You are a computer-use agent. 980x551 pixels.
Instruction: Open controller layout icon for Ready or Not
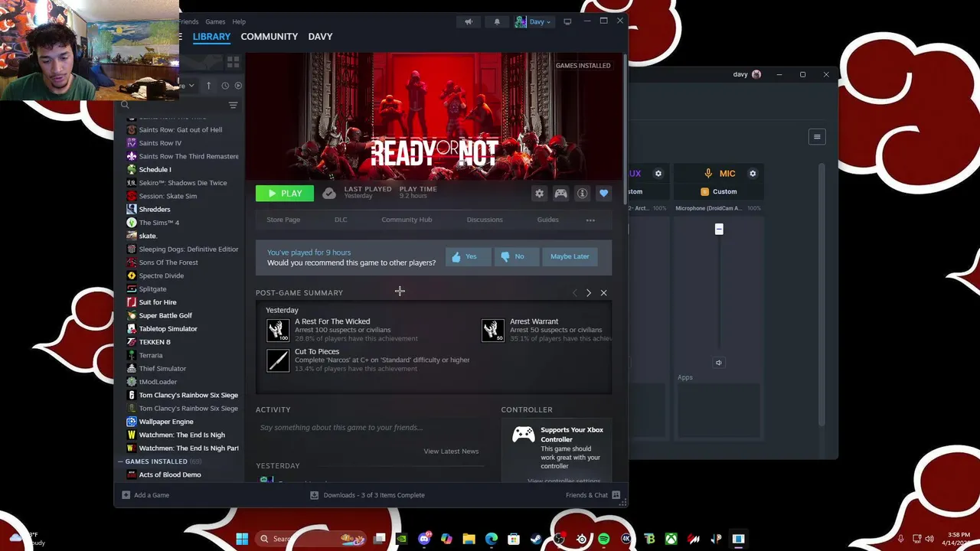tap(561, 194)
